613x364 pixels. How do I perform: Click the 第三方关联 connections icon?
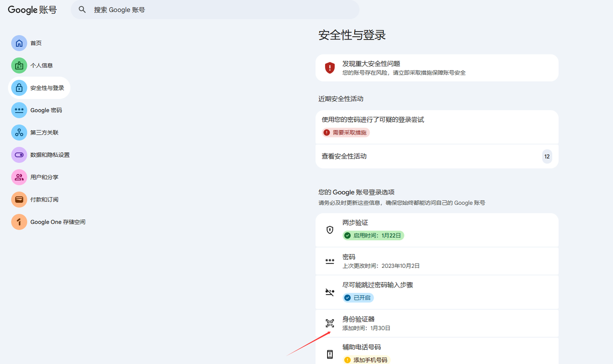(19, 132)
